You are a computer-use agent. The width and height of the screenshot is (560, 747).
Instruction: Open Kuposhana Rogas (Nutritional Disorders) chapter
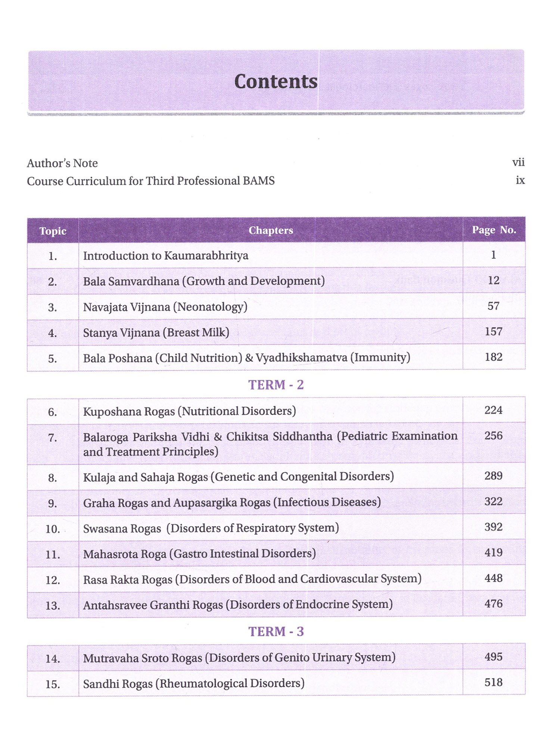189,411
